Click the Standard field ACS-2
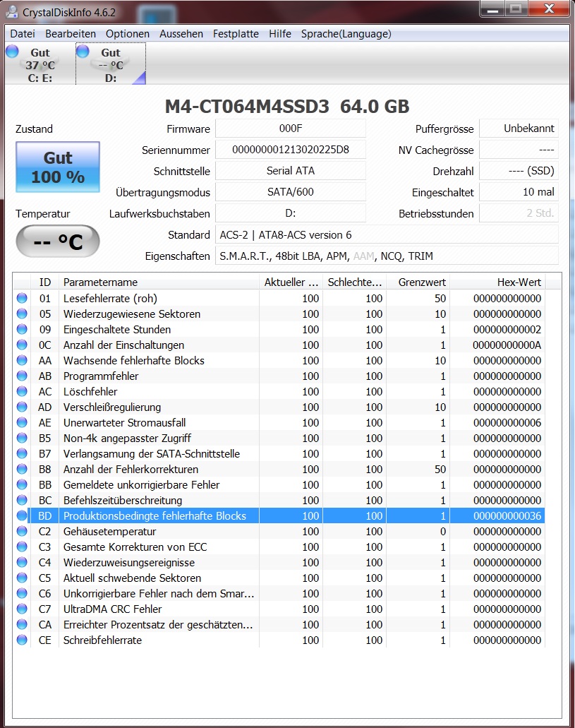This screenshot has height=728, width=575. 387,234
